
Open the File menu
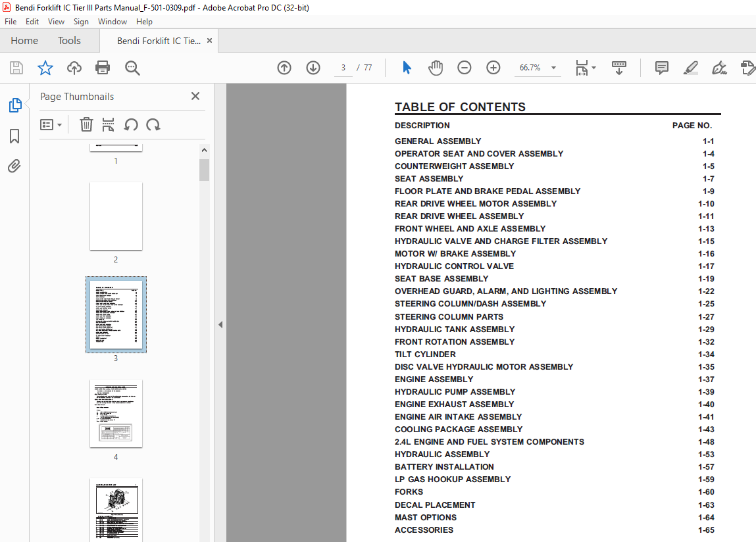11,22
